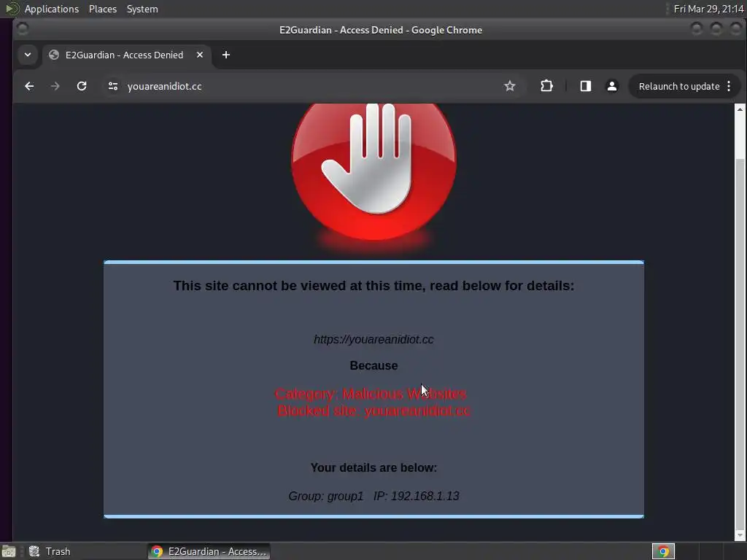Click the Chrome icon in bottom-right panel
This screenshot has width=747, height=560.
coord(663,551)
